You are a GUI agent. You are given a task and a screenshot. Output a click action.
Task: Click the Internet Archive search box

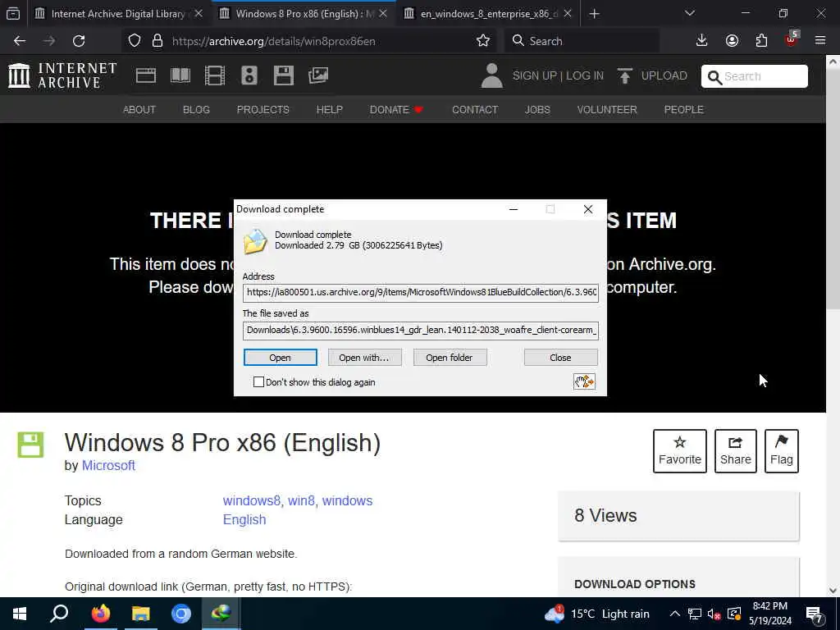pos(755,76)
